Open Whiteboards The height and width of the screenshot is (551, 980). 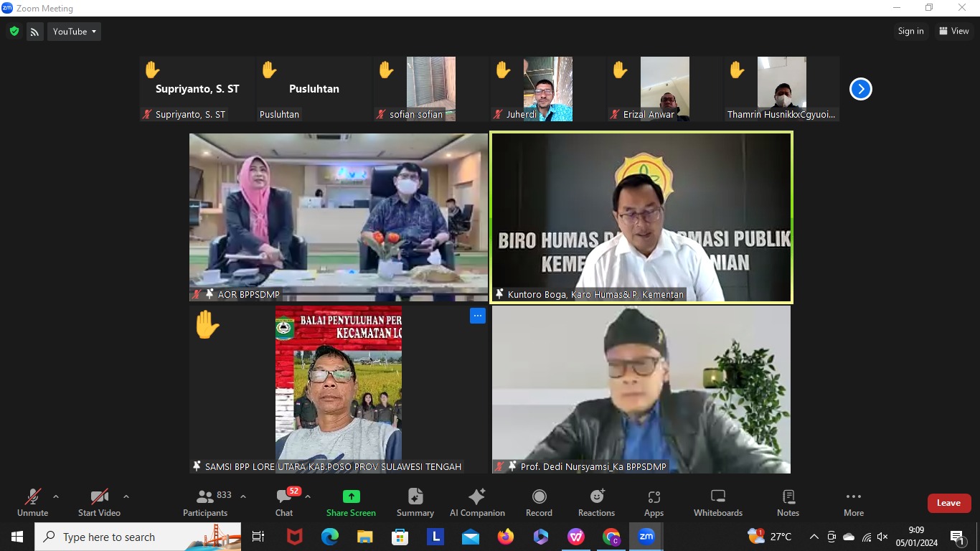[717, 502]
